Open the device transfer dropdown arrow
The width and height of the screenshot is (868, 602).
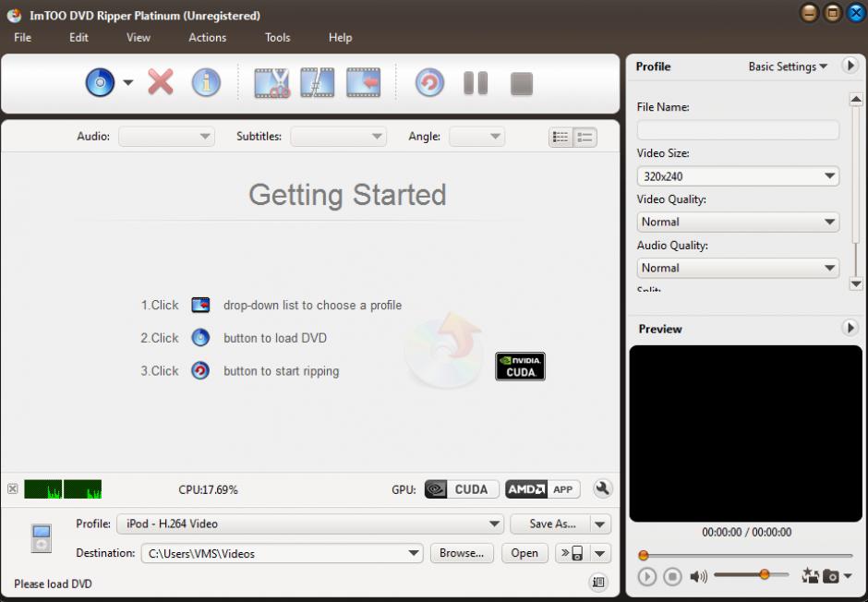point(600,553)
